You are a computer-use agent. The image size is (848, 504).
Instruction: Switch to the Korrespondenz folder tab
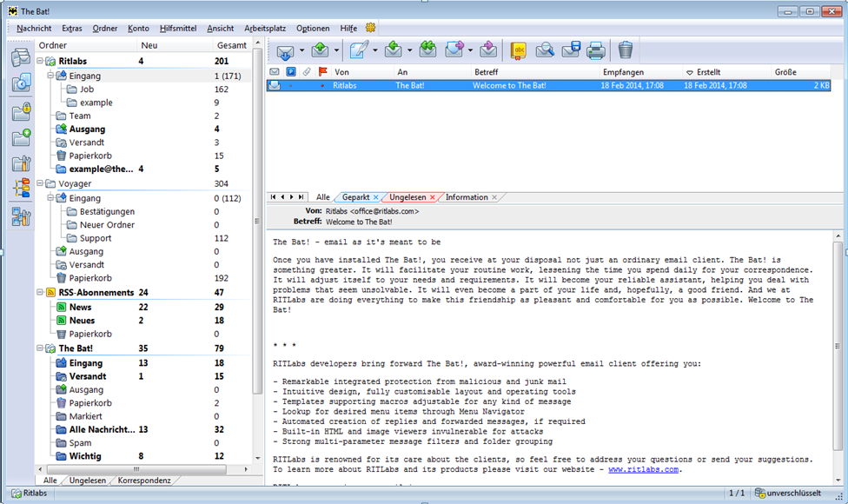pyautogui.click(x=144, y=481)
